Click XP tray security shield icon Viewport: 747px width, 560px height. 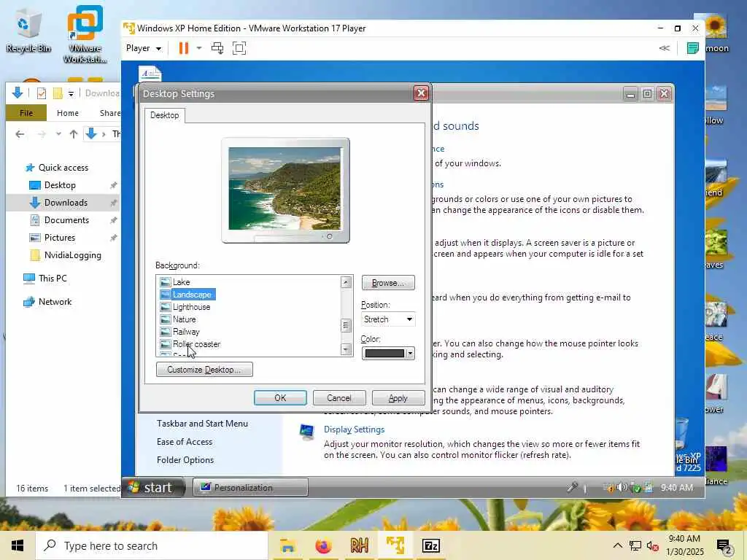point(635,488)
